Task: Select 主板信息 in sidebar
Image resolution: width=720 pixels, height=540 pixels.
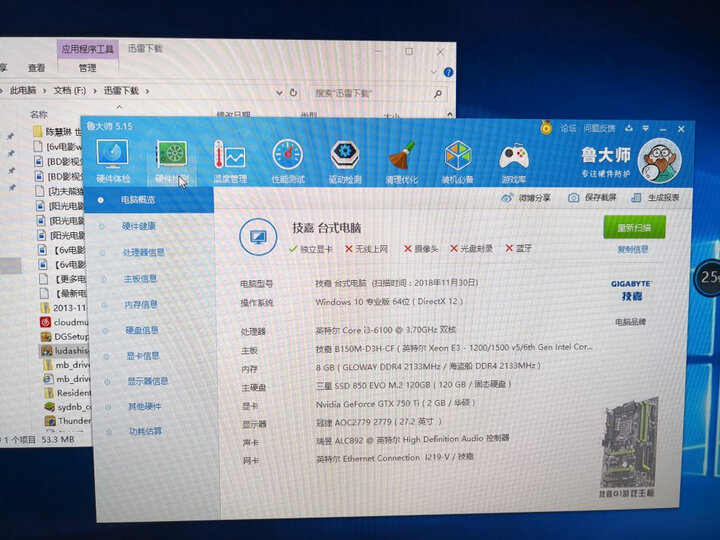Action: (x=140, y=278)
